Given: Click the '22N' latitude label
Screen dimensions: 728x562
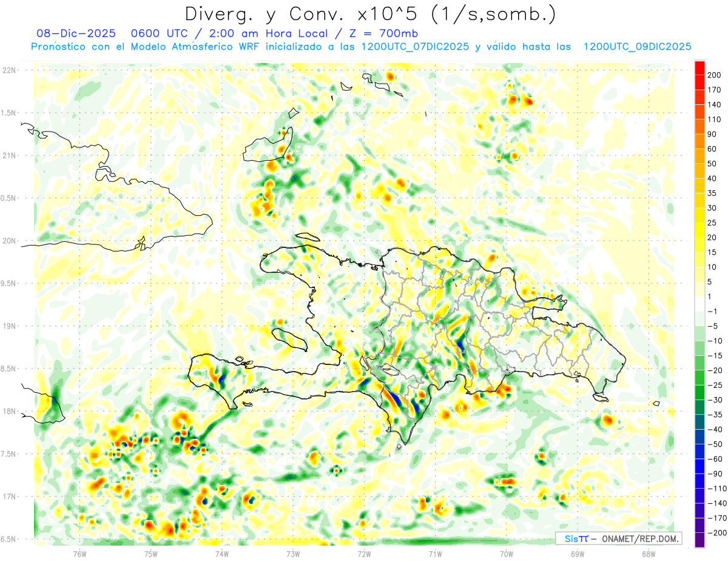Looking at the screenshot, I should (9, 70).
